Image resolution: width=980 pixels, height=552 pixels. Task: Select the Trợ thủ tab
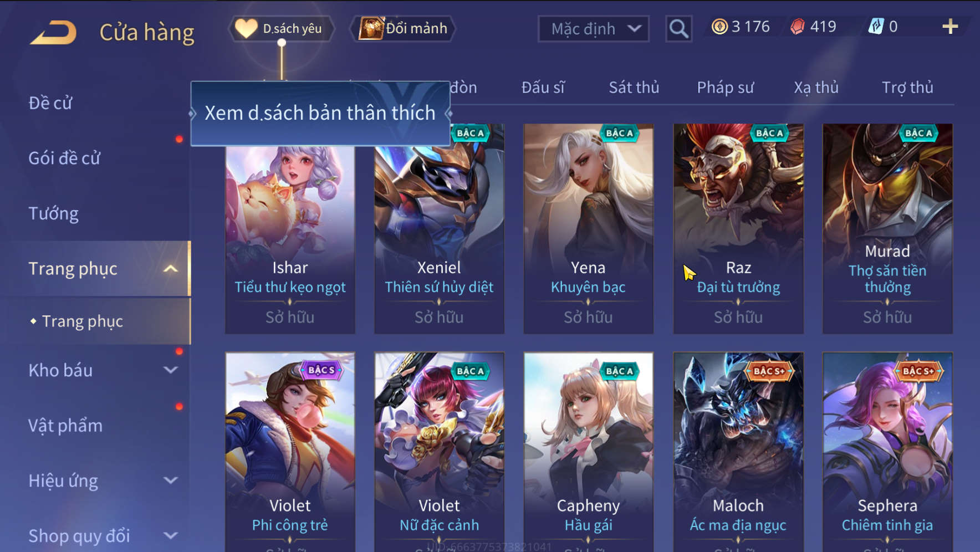coord(907,88)
